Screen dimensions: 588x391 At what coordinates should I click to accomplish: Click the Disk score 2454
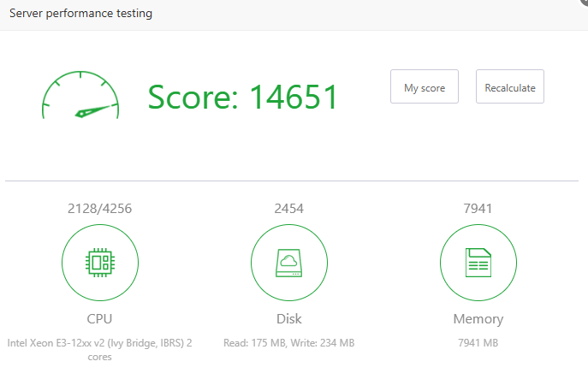289,208
